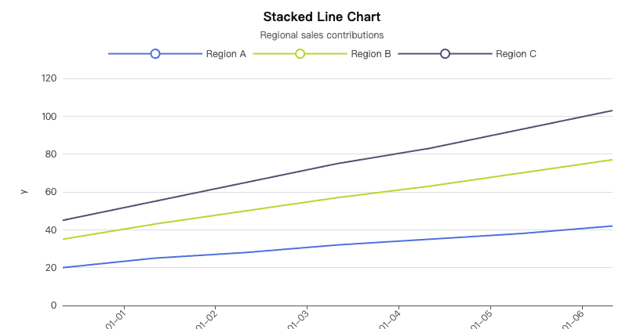Click the 120 y-axis tick label
This screenshot has width=644, height=329.
(49, 78)
